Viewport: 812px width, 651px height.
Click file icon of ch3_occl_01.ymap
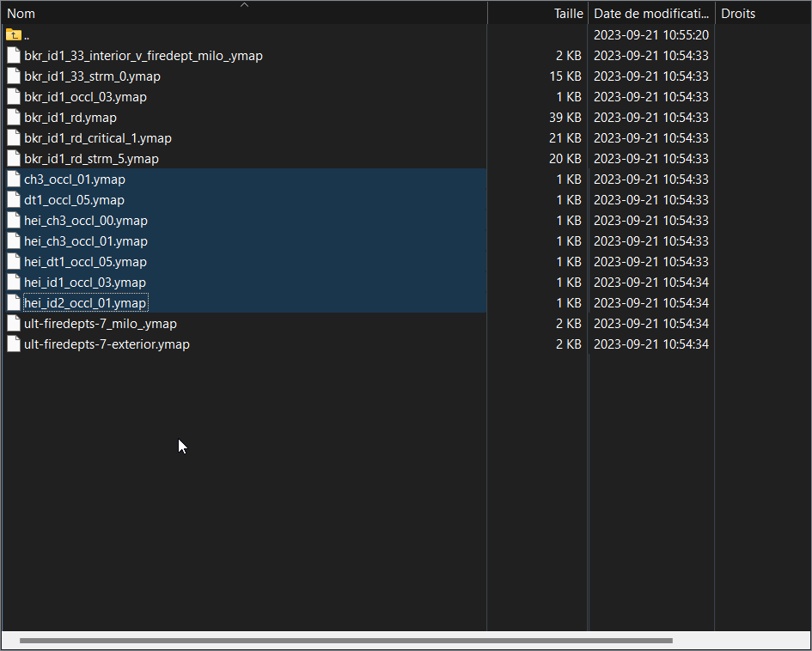[x=13, y=179]
